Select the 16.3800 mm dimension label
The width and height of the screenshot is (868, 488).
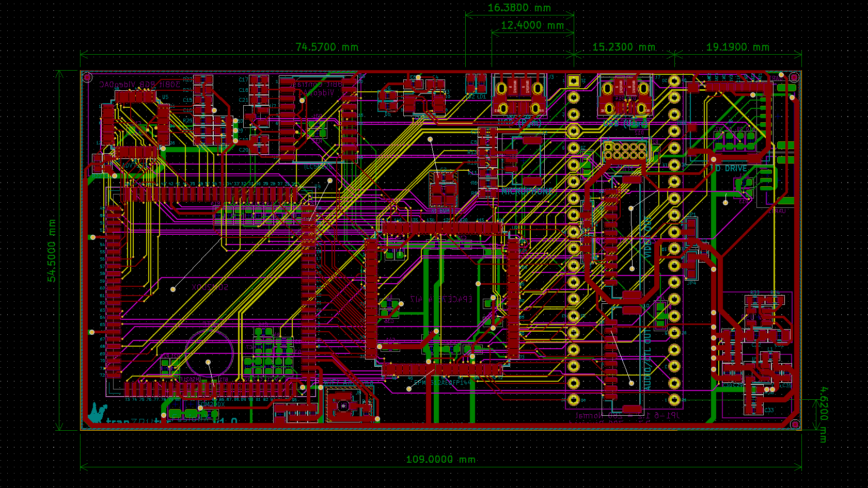pos(519,8)
